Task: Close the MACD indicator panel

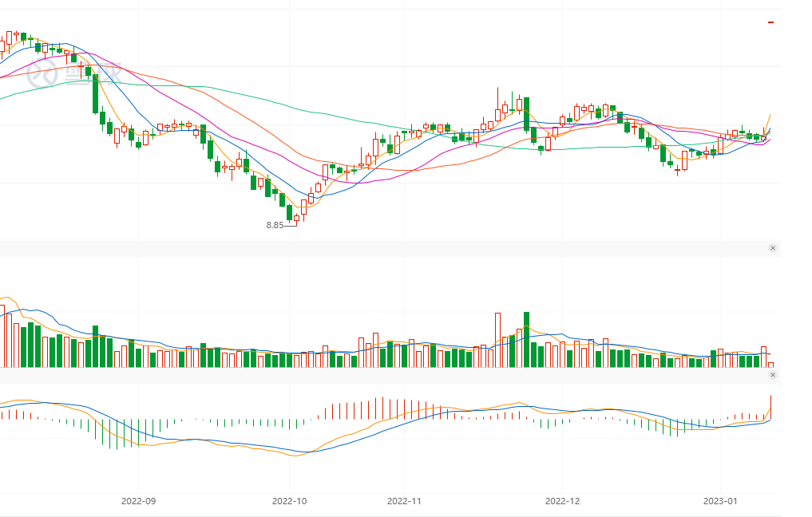Action: click(x=773, y=375)
